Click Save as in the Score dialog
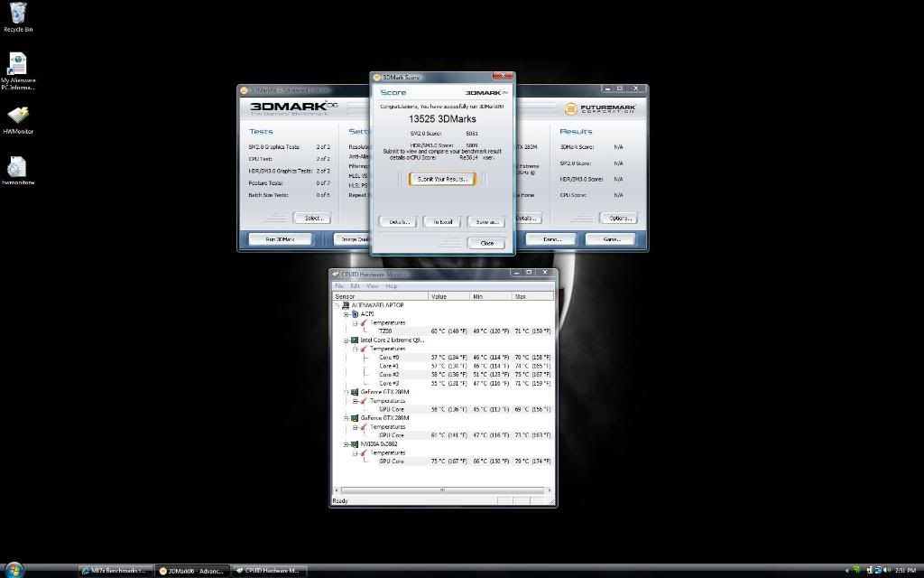924x578 pixels. (486, 222)
